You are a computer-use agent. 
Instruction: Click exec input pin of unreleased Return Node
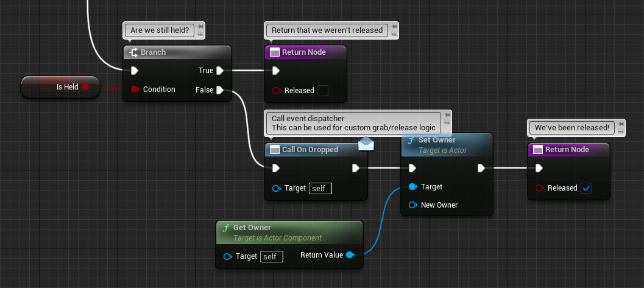pyautogui.click(x=275, y=71)
